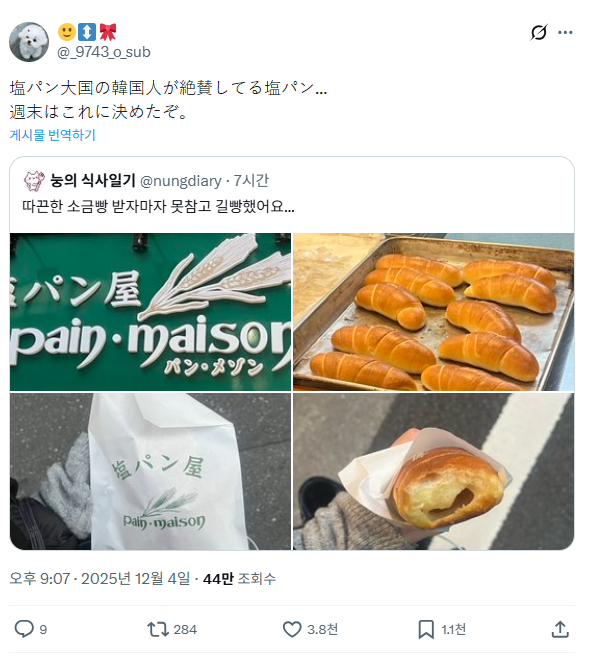591x657 pixels.
Task: Open the white paper bag photo
Action: point(150,471)
